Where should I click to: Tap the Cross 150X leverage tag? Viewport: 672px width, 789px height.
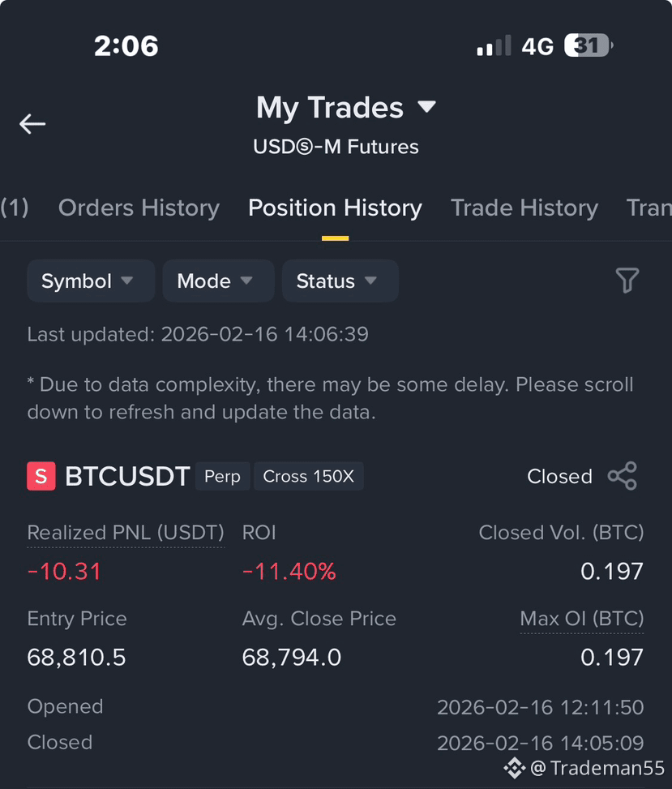click(x=308, y=476)
